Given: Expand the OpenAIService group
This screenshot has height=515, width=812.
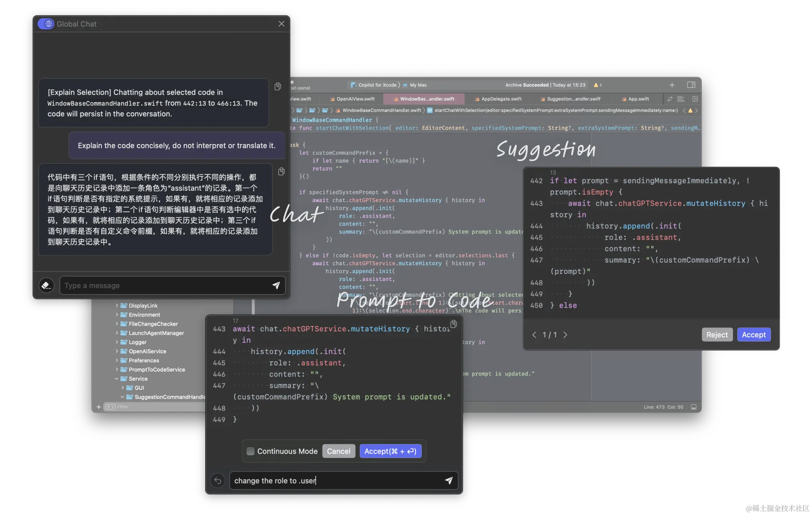Looking at the screenshot, I should (116, 351).
